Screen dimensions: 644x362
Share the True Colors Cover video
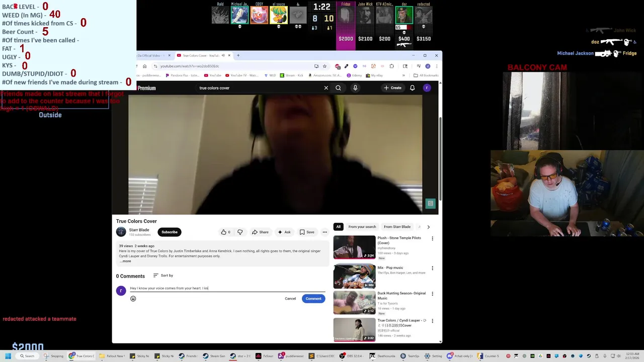[260, 232]
